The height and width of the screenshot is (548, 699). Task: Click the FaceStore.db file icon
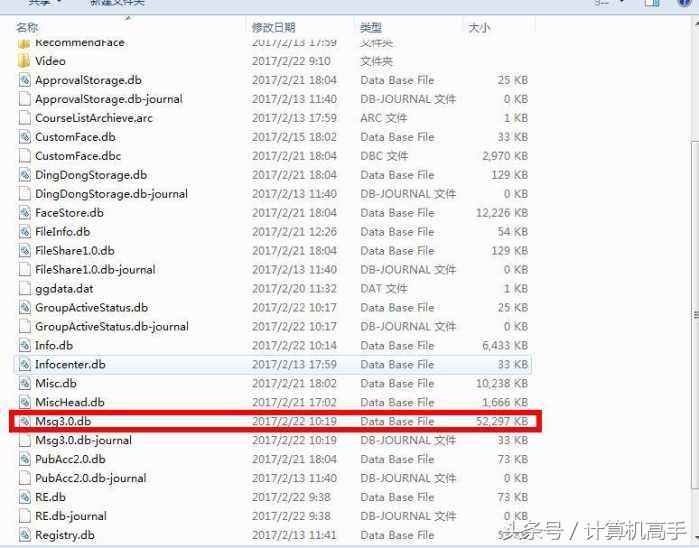(25, 213)
